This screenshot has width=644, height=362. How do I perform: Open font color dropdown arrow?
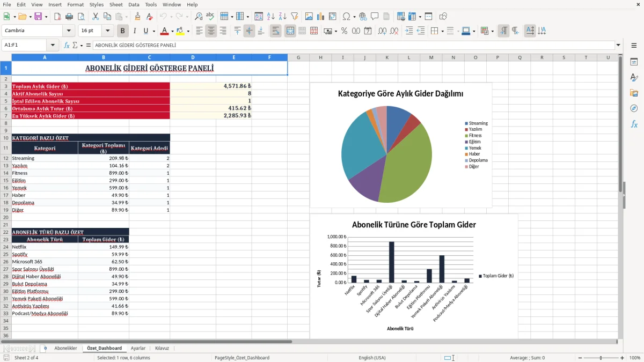pyautogui.click(x=172, y=31)
